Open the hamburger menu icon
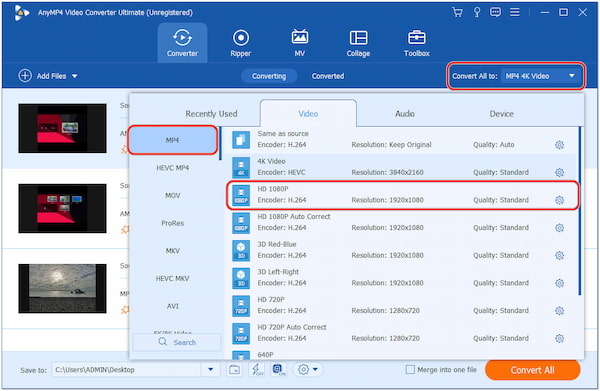The image size is (600, 391). (515, 12)
